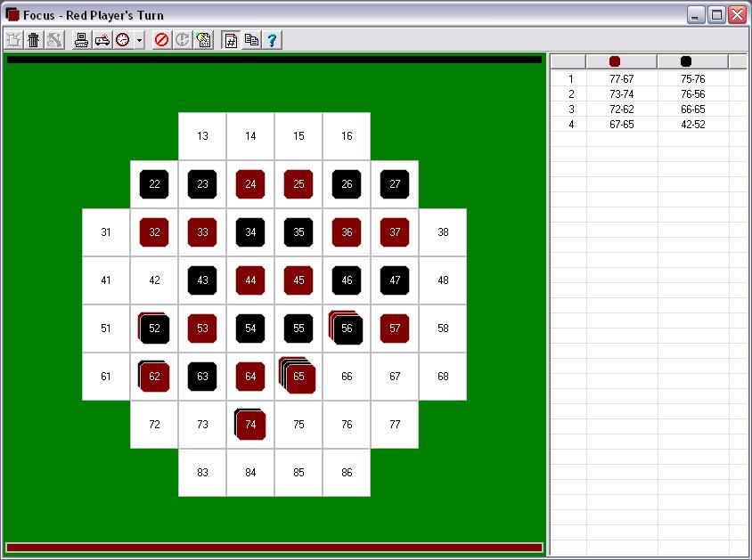Click the black piece on square 63
This screenshot has width=752, height=560.
pos(202,376)
